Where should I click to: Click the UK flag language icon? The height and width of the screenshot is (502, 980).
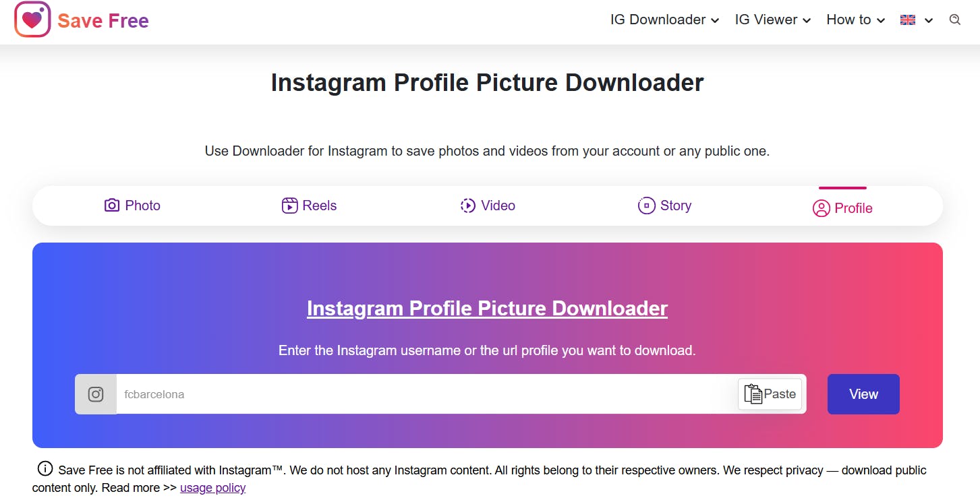pos(908,20)
